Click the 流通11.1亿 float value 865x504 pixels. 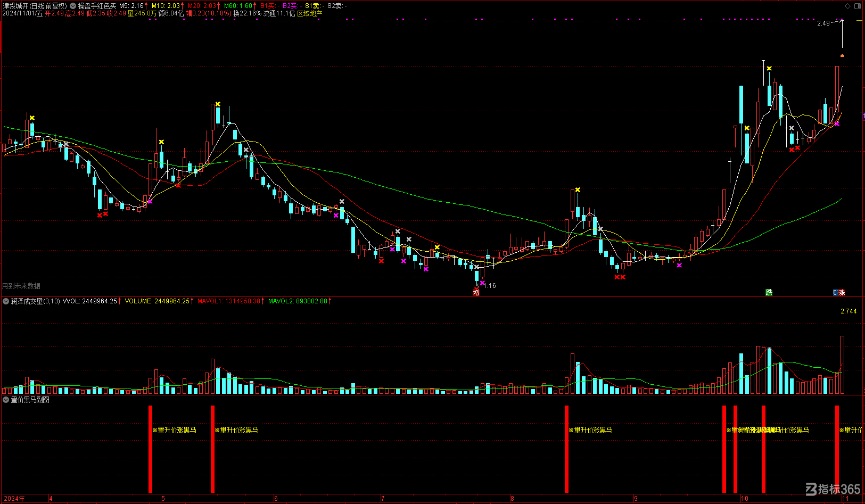click(x=279, y=13)
